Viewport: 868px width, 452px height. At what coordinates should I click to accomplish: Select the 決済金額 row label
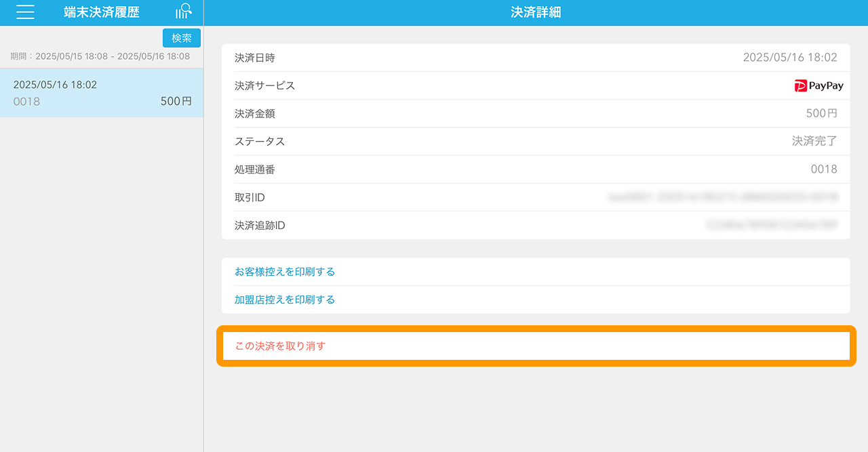(254, 114)
